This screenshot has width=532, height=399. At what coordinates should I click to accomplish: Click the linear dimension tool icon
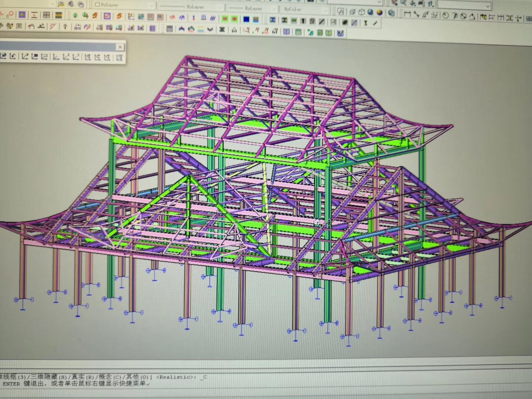pos(407,14)
